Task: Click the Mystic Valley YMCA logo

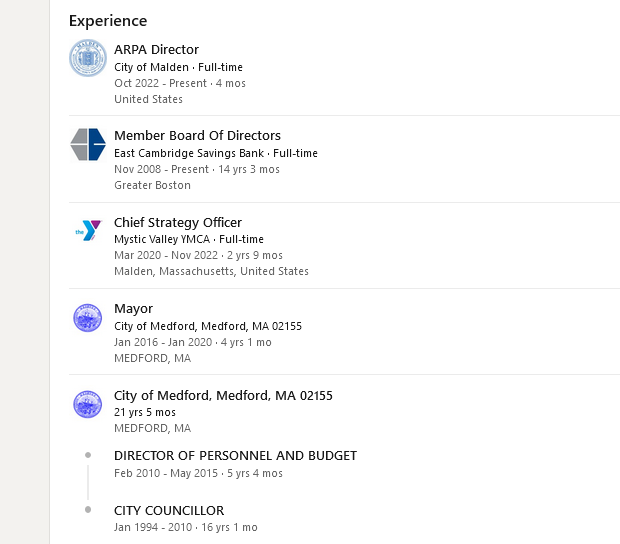Action: (x=88, y=231)
